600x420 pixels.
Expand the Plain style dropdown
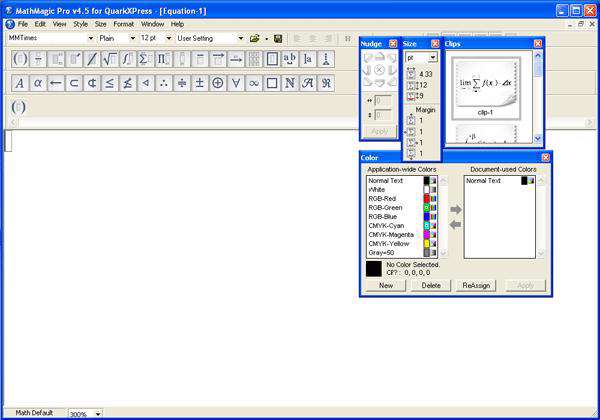132,38
